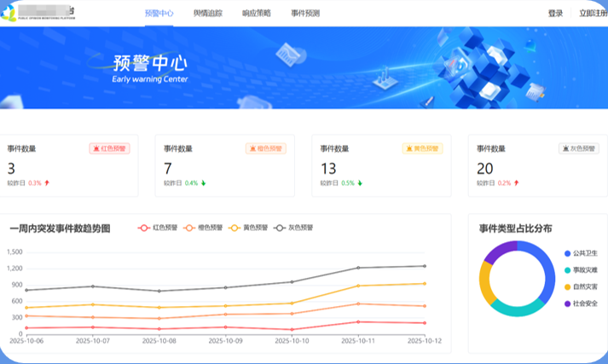Click y-axis label 1,500
The height and width of the screenshot is (364, 608).
pyautogui.click(x=14, y=252)
